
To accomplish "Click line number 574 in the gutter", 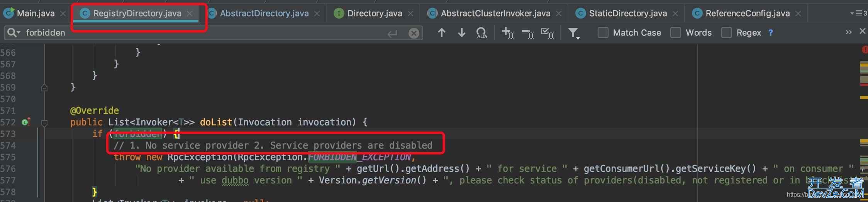I will pos(8,146).
